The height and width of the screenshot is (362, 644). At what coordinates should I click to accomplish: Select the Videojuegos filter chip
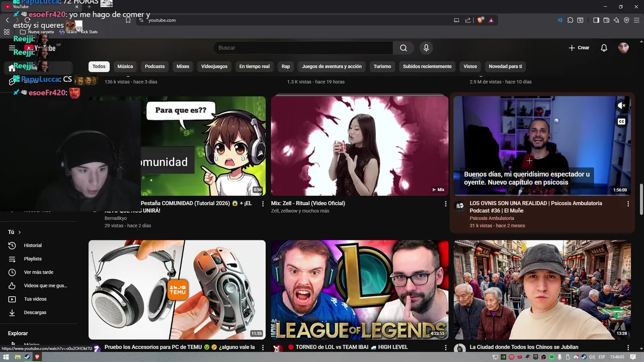coord(214,66)
